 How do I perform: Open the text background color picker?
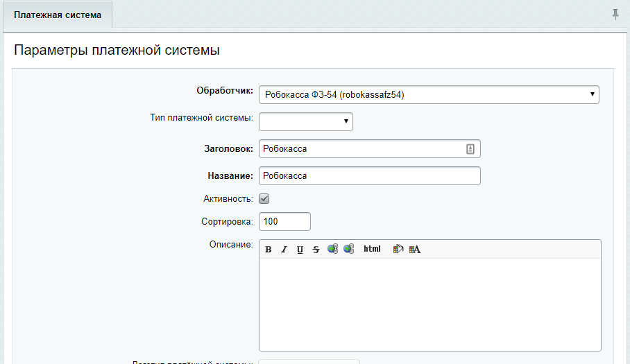(398, 250)
